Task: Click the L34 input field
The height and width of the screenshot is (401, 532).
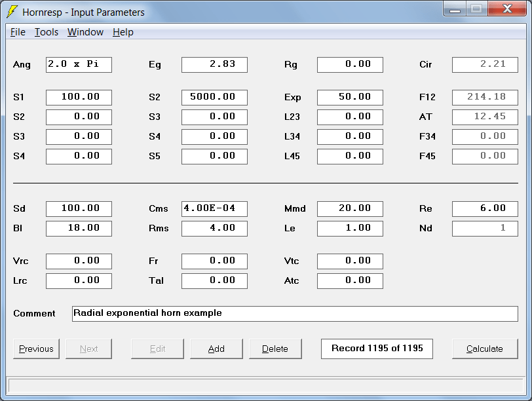Action: click(350, 137)
